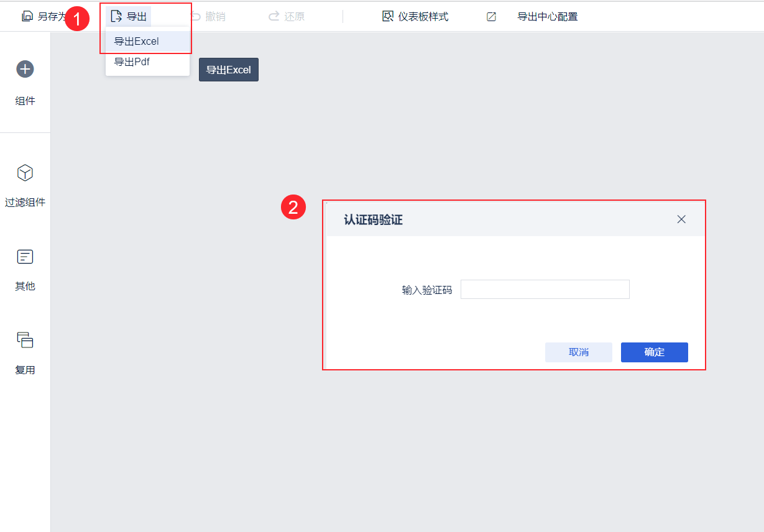Click the 另存为 save-as icon
The height and width of the screenshot is (532, 764).
click(27, 17)
